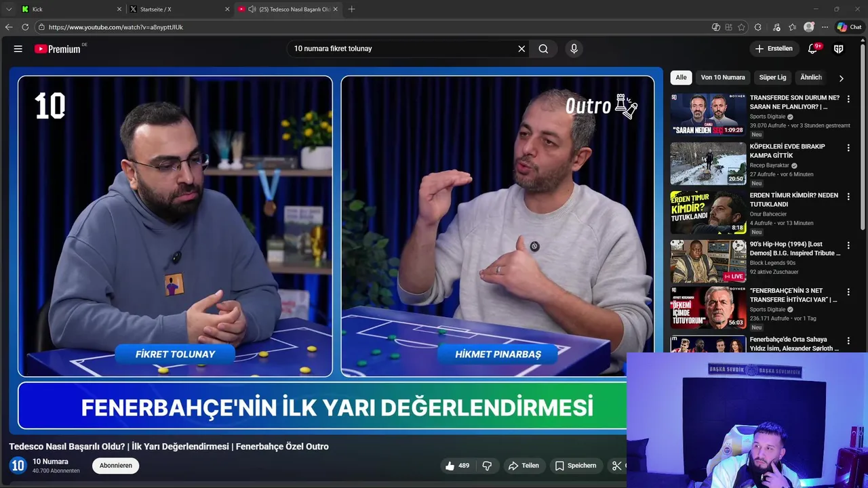The height and width of the screenshot is (488, 868).
Task: Add this page to favorites star
Action: tap(741, 27)
